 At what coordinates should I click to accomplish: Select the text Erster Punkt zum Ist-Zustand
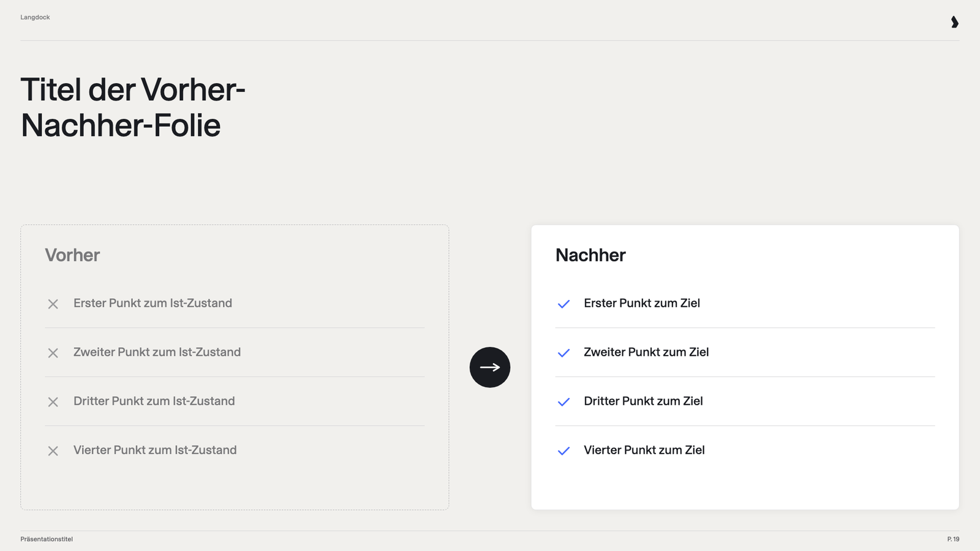[x=153, y=303]
